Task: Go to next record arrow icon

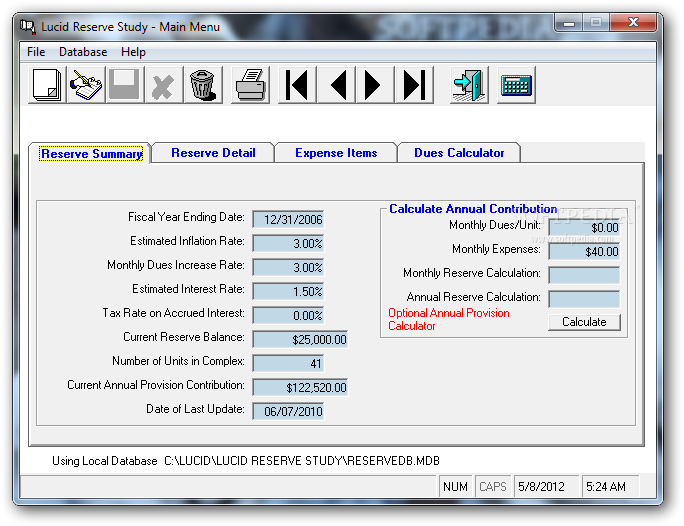Action: (x=375, y=85)
